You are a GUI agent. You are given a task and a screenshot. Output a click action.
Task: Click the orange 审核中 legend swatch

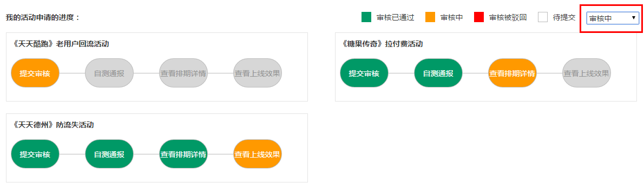pos(430,17)
